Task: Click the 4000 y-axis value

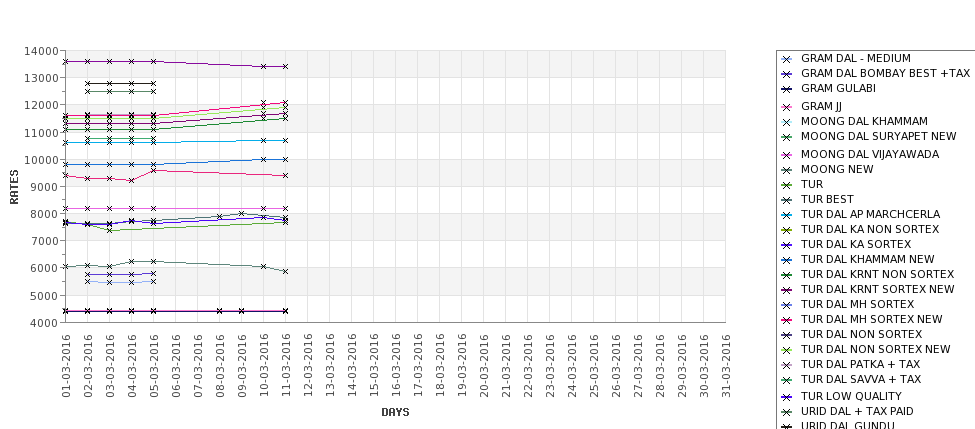Action: [x=45, y=323]
